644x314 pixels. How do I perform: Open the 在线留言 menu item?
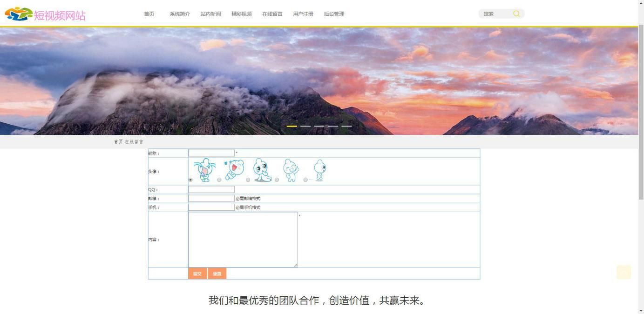pos(272,14)
